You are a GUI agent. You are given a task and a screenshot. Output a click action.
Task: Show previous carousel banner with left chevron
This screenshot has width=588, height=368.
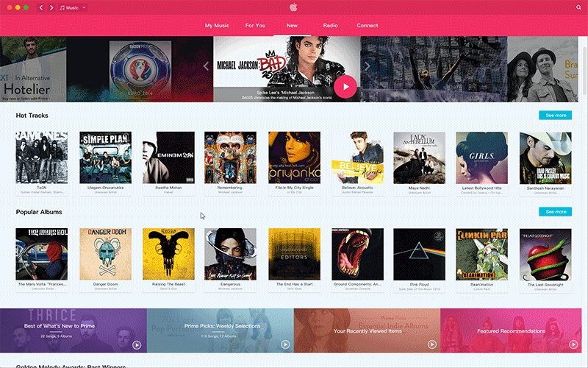tap(206, 66)
